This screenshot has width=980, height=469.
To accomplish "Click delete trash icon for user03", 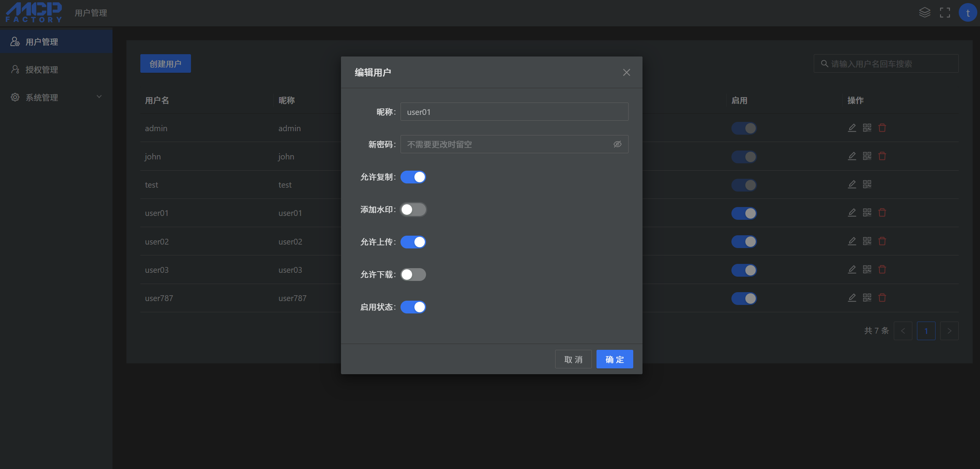I will pyautogui.click(x=882, y=269).
